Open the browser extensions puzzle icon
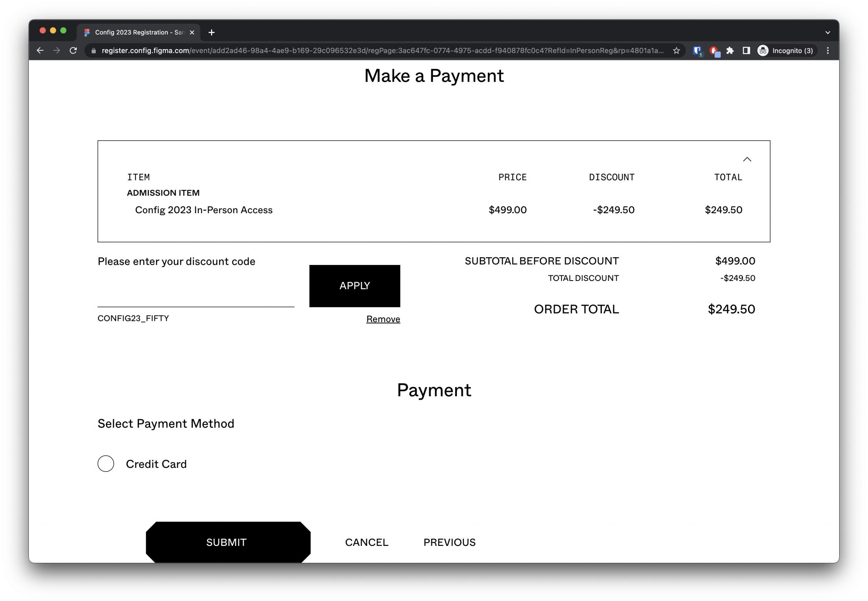 point(730,50)
